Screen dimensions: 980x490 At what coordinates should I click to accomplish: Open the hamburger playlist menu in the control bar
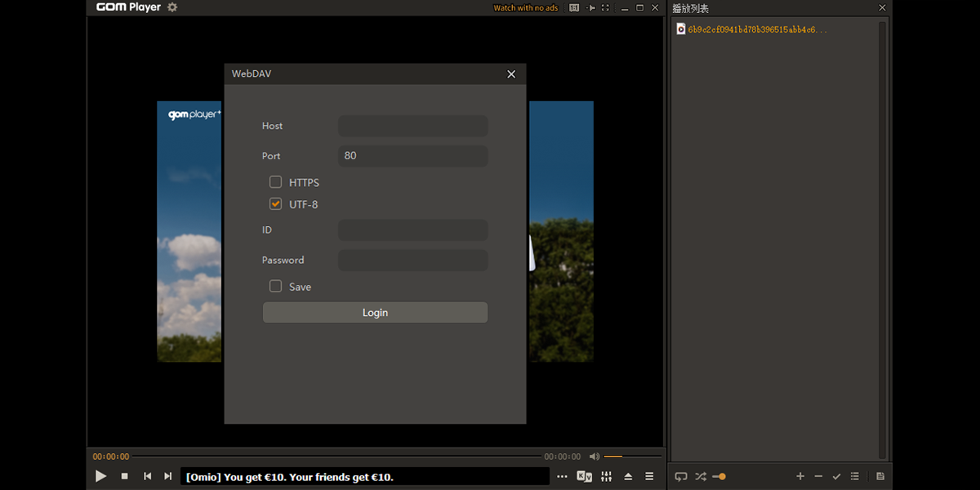coord(649,476)
